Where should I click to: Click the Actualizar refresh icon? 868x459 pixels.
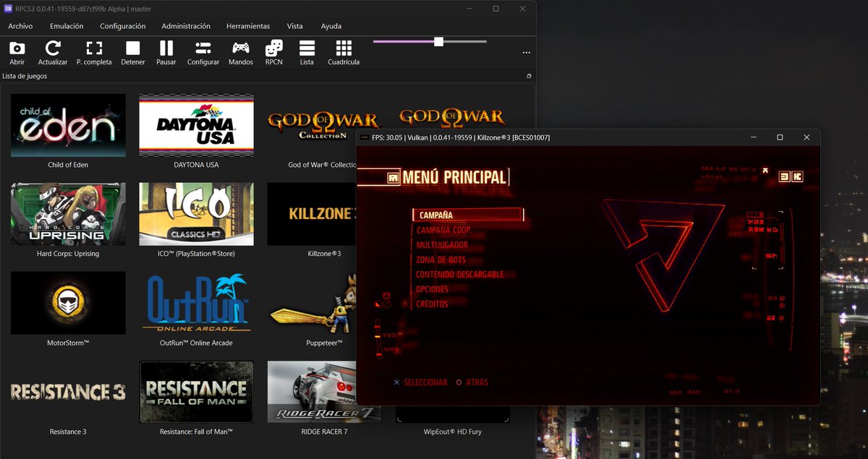[53, 48]
